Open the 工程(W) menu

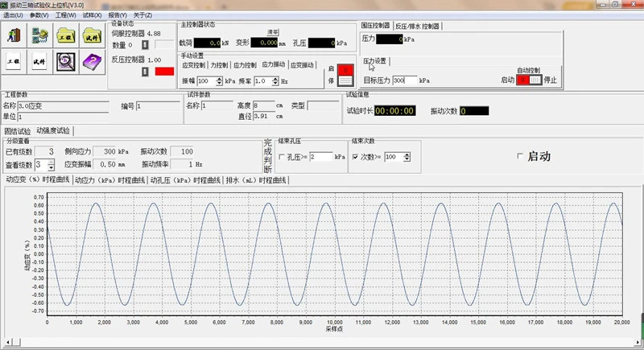tap(66, 15)
